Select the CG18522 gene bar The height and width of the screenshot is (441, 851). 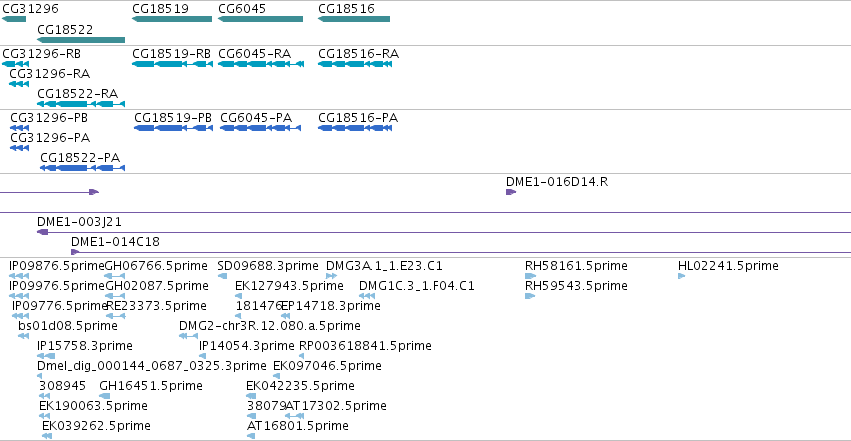click(x=81, y=40)
